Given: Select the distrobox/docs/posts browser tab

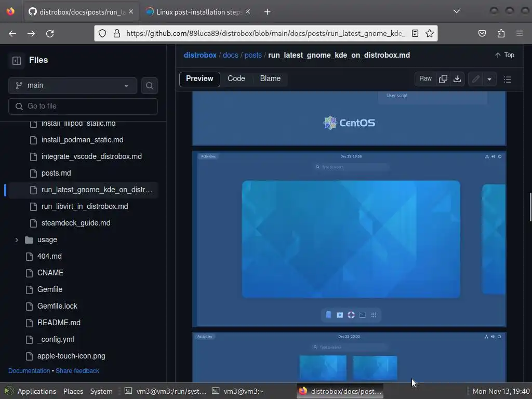Looking at the screenshot, I should (x=82, y=12).
